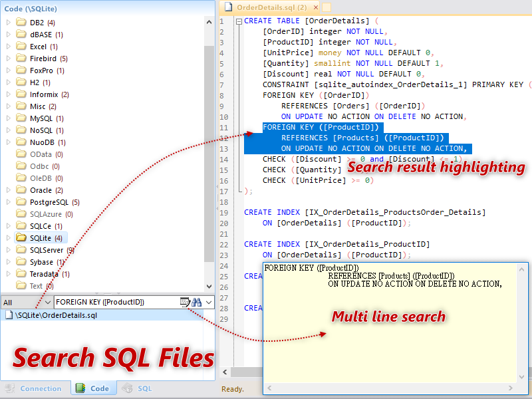
Task: Click multi-line search box scroll up arrow
Action: click(521, 269)
